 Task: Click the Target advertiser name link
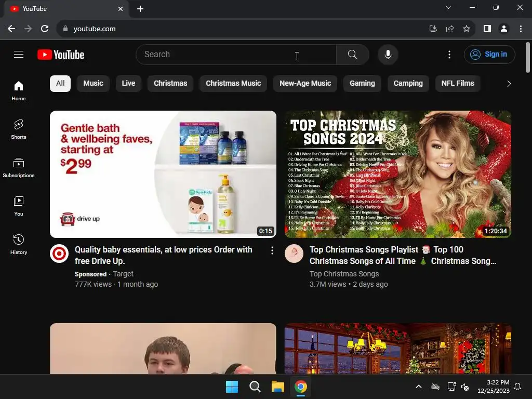point(123,274)
